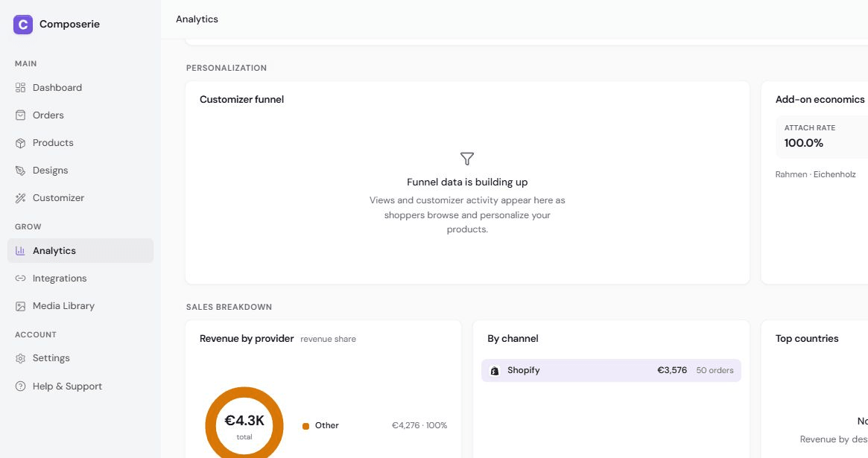The width and height of the screenshot is (868, 458).
Task: Open the Customizer page
Action: point(80,198)
